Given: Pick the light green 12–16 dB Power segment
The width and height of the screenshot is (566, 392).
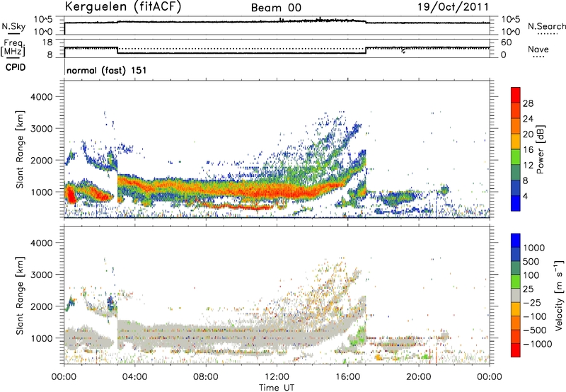Looking at the screenshot, I should point(516,157).
